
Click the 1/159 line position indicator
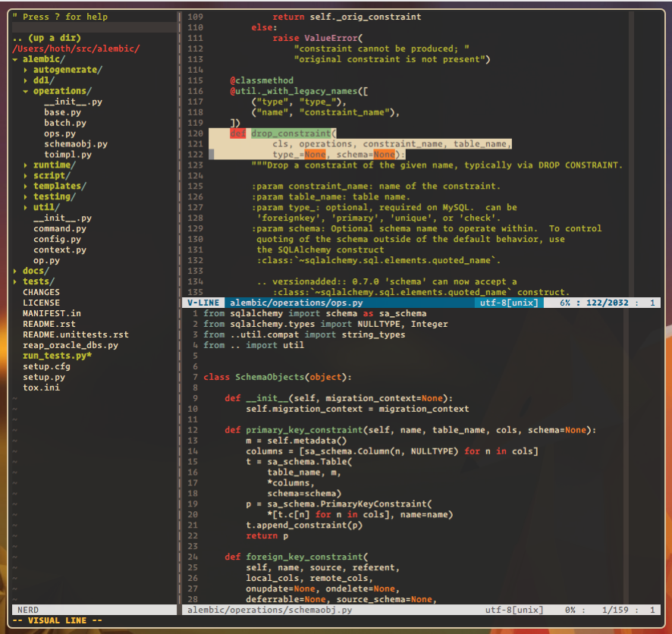click(615, 610)
